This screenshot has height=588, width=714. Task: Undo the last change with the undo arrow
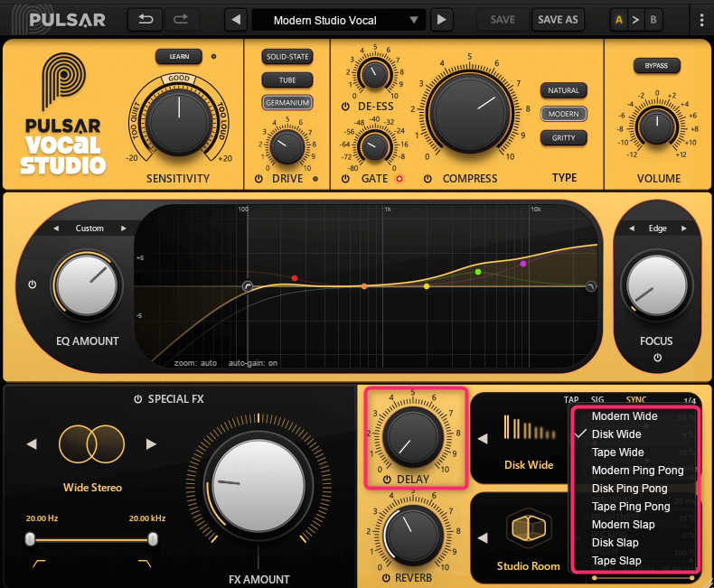[145, 20]
